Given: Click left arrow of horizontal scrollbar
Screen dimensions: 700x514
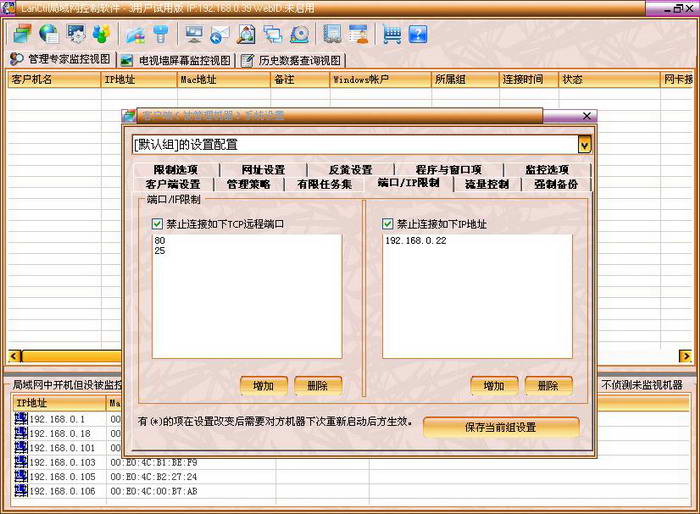Looking at the screenshot, I should (14, 356).
